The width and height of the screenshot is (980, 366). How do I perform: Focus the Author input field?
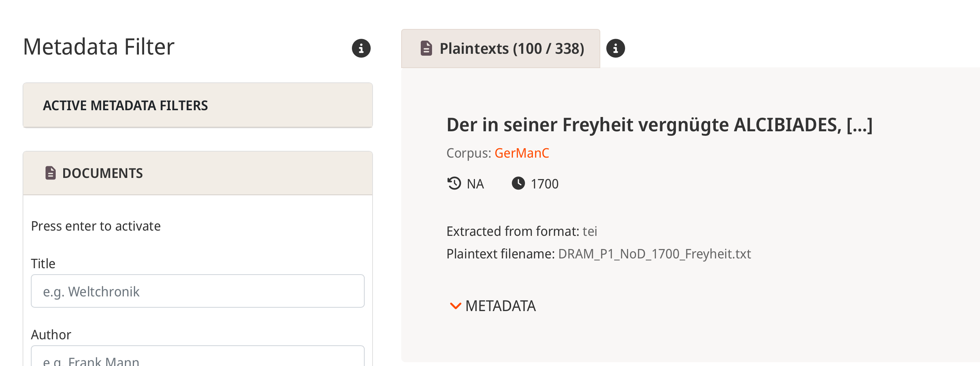point(198,356)
